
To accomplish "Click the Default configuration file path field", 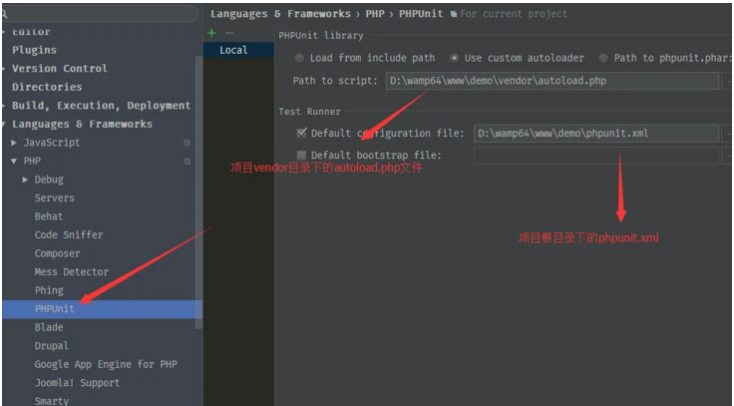I will [596, 133].
